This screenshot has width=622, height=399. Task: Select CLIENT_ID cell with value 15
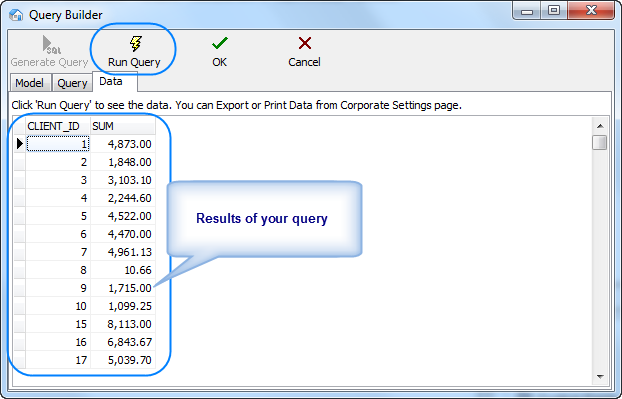(58, 324)
